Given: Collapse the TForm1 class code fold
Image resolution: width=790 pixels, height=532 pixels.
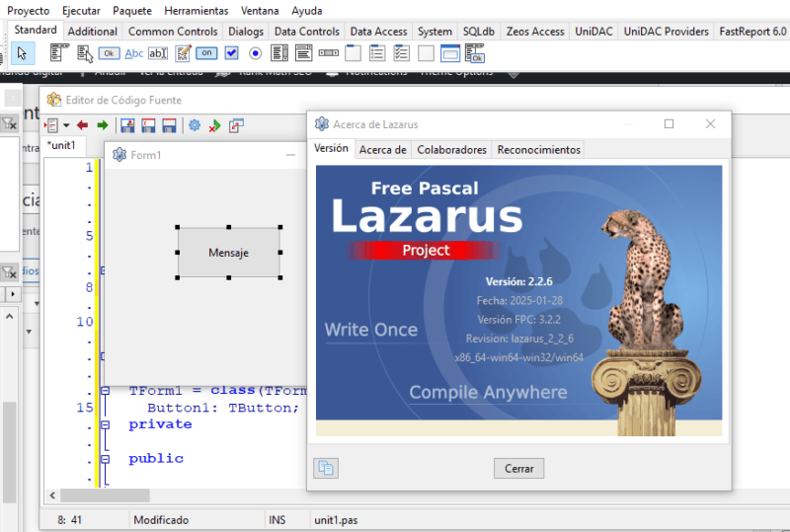Looking at the screenshot, I should click(x=105, y=390).
